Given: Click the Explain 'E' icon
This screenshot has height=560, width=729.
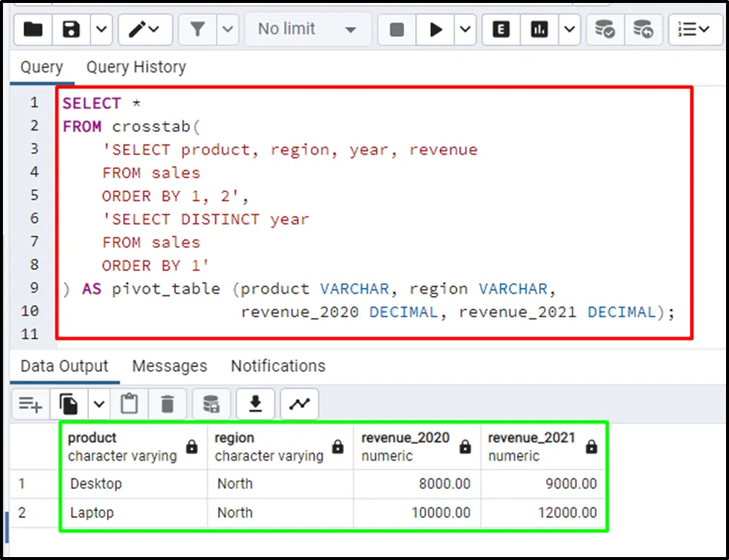Looking at the screenshot, I should (501, 30).
